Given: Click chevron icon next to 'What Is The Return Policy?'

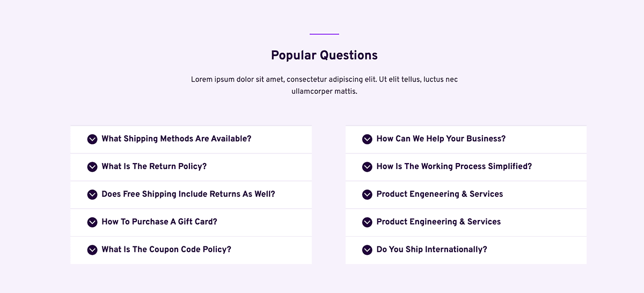Looking at the screenshot, I should [92, 167].
